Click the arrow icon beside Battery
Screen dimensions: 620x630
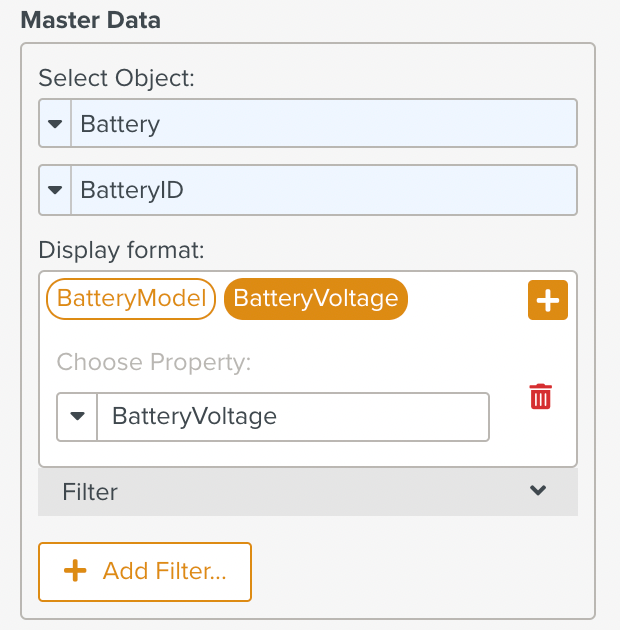point(55,124)
